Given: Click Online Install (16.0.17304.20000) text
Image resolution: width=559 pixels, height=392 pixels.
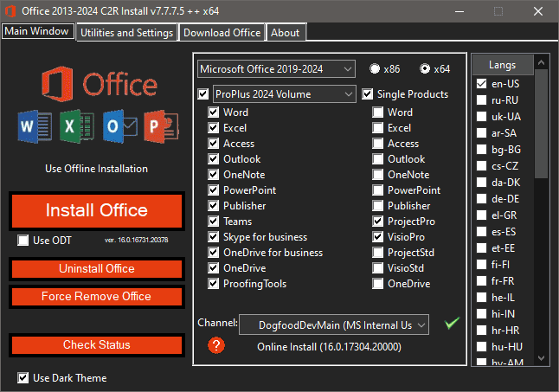Looking at the screenshot, I should click(x=329, y=347).
